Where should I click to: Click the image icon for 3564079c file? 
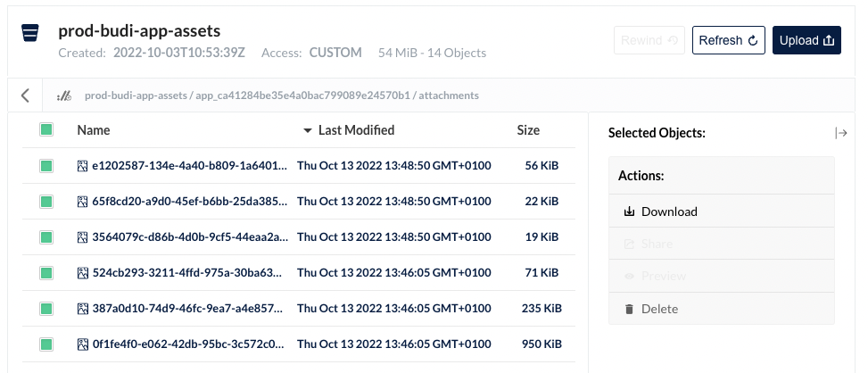click(82, 236)
